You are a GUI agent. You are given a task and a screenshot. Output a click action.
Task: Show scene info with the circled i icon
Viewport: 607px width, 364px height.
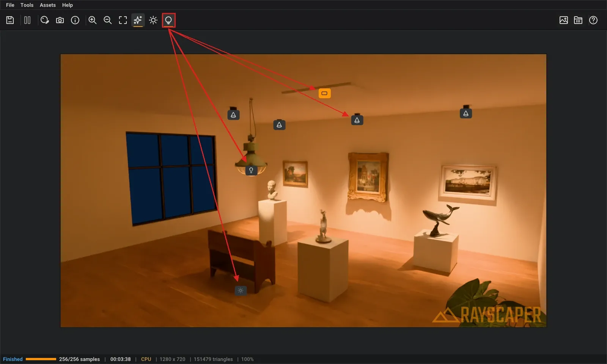click(75, 20)
